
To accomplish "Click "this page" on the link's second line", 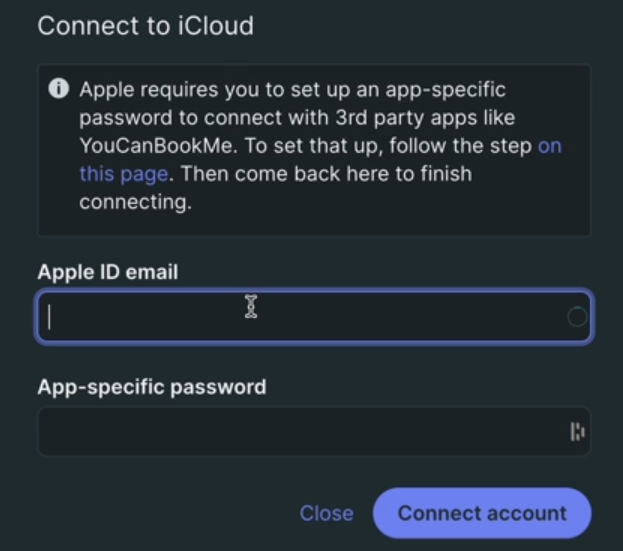I will [123, 174].
